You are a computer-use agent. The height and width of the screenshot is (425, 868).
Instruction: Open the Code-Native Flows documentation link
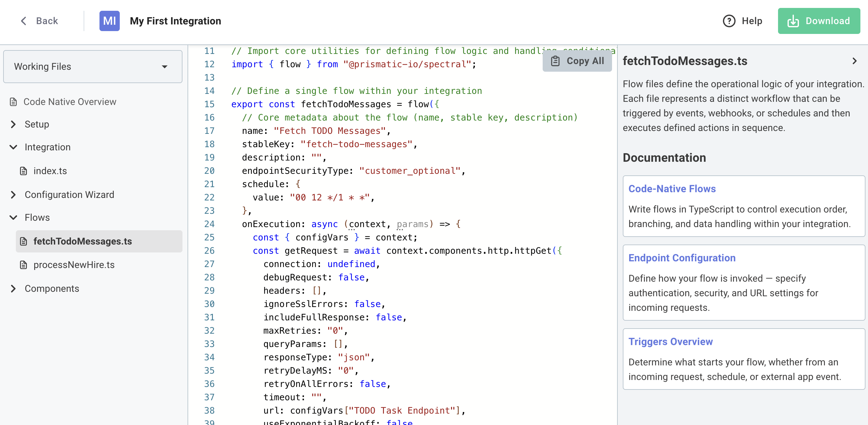672,188
